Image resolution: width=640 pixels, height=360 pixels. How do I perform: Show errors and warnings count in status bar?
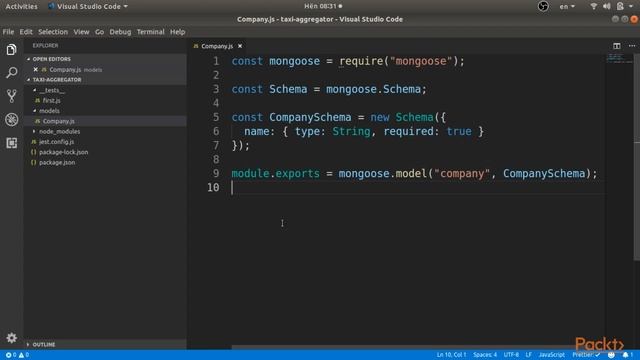pyautogui.click(x=17, y=355)
